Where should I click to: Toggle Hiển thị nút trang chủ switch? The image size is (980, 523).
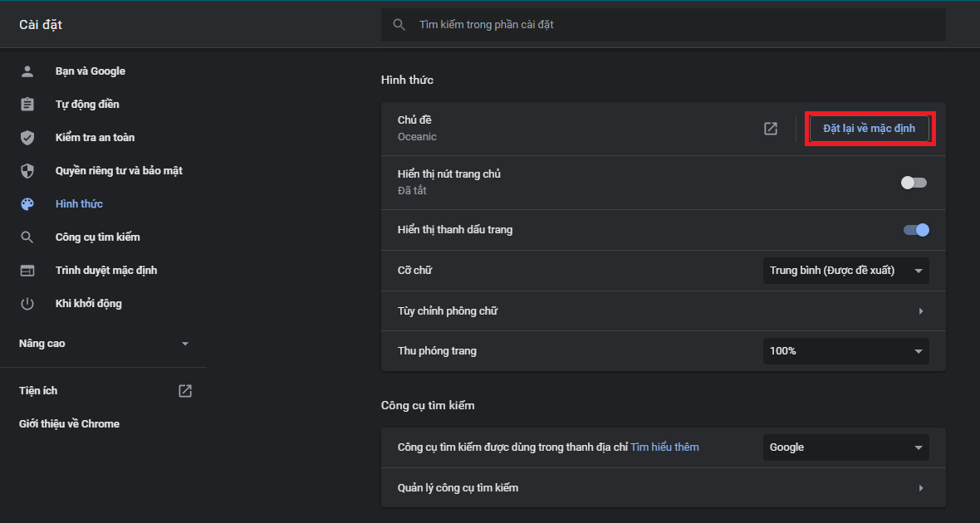point(914,183)
